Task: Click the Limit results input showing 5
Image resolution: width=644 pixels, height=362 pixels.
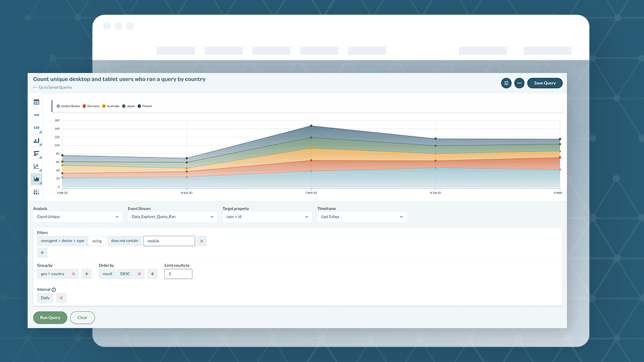Action: 178,274
